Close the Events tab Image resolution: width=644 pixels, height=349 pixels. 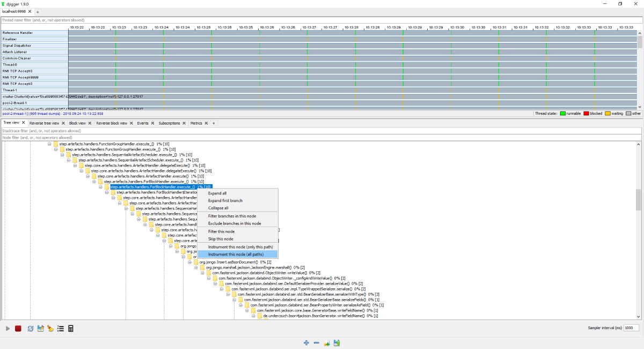[x=153, y=123]
